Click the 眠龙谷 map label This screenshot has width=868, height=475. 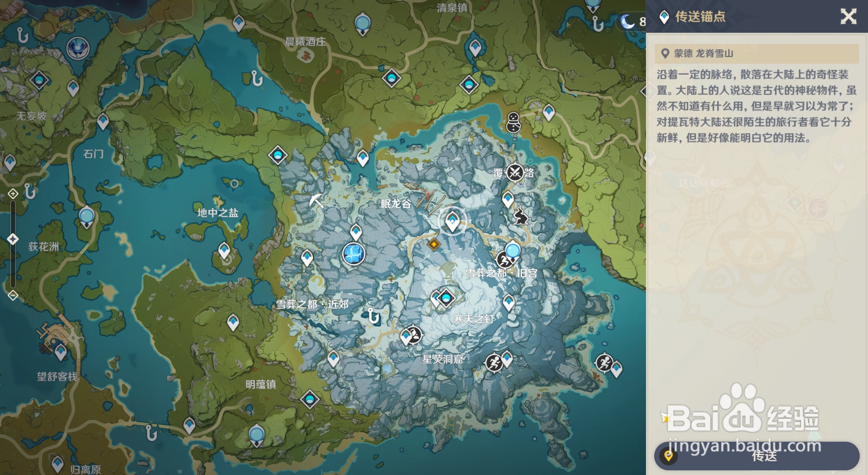[396, 204]
